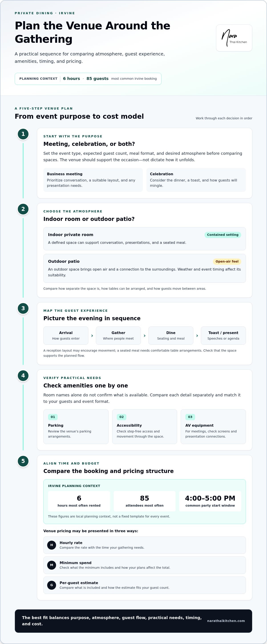Image resolution: width=267 pixels, height=644 pixels.
Task: Click the Open-air feel tag
Action: 227,261
